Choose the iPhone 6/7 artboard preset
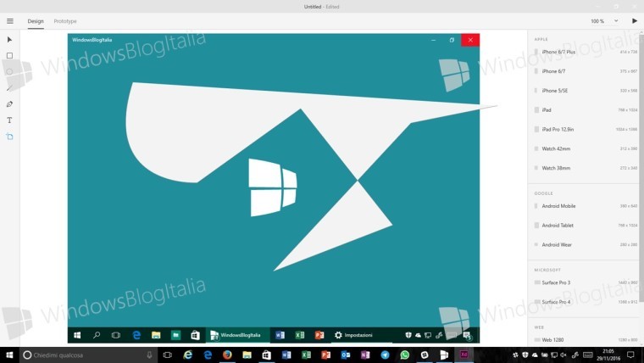The image size is (644, 363). [586, 71]
